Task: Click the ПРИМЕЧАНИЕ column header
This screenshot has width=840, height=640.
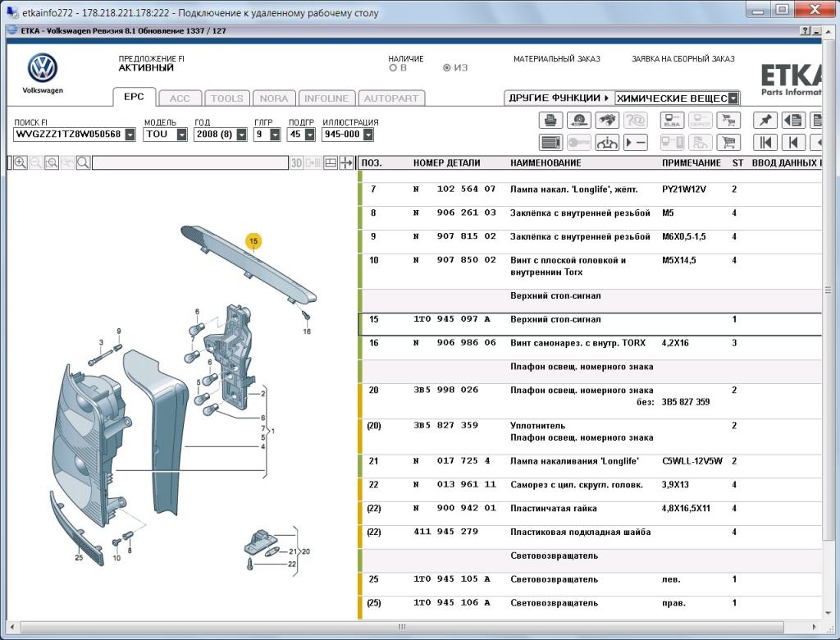Action: pos(691,163)
